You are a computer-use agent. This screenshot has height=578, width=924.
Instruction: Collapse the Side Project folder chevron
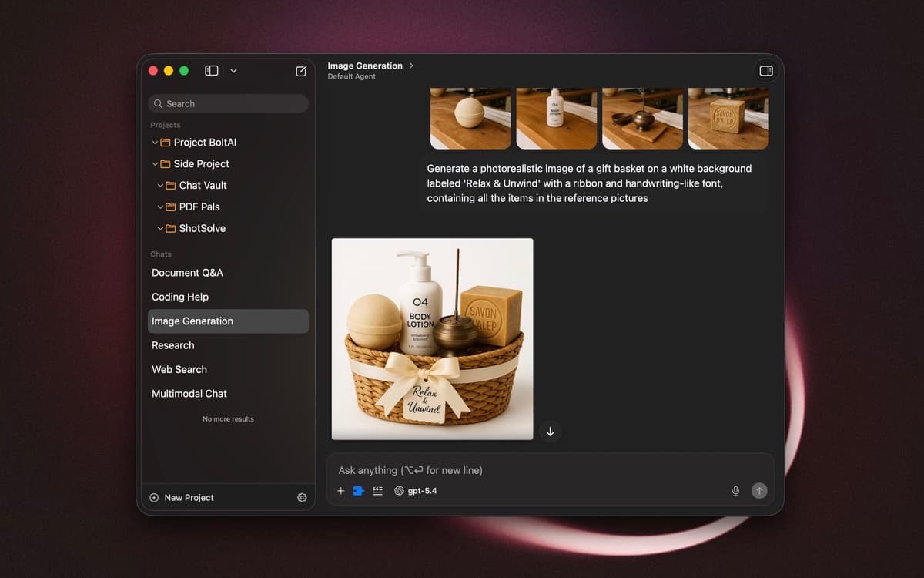155,164
